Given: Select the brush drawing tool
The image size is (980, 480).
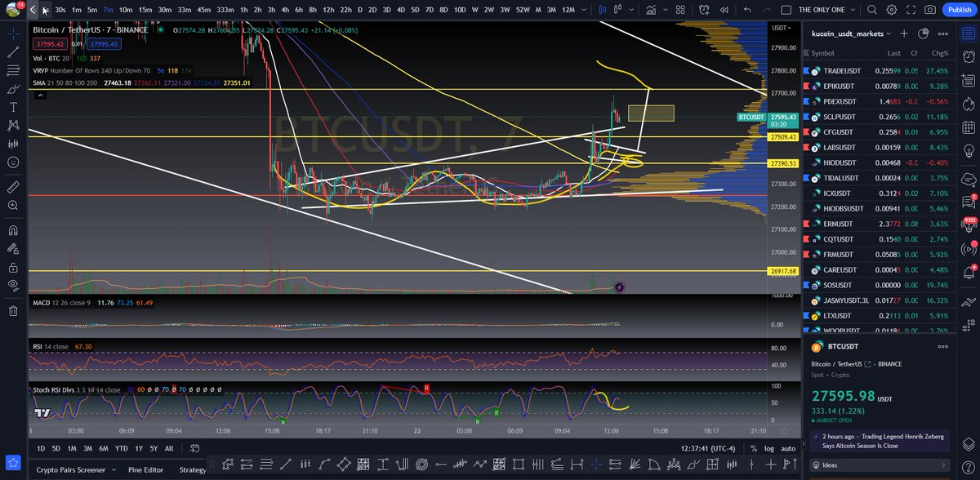Looking at the screenshot, I should pyautogui.click(x=13, y=89).
